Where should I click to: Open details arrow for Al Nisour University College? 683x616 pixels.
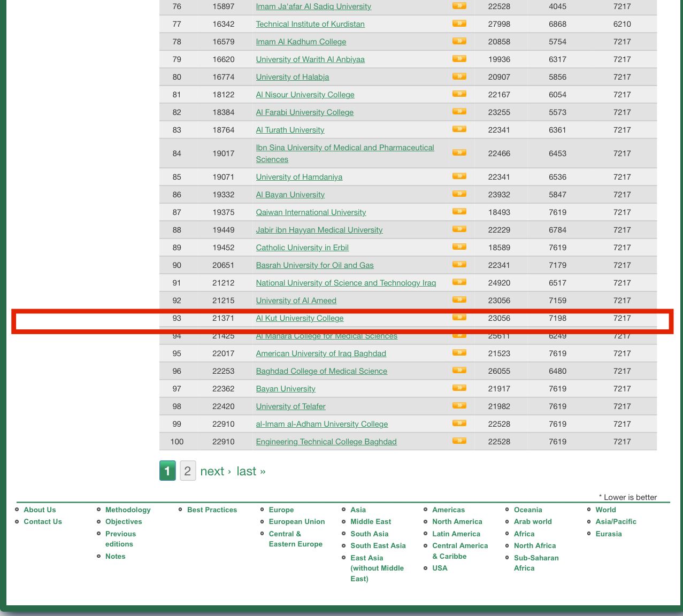coord(459,94)
